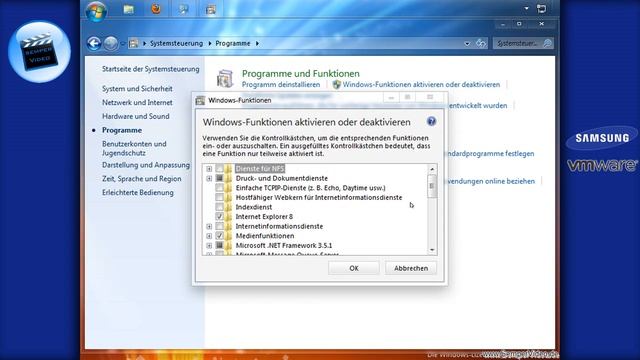Click the shield icon before Windows-Funktionen link
This screenshot has width=640, height=360.
336,84
